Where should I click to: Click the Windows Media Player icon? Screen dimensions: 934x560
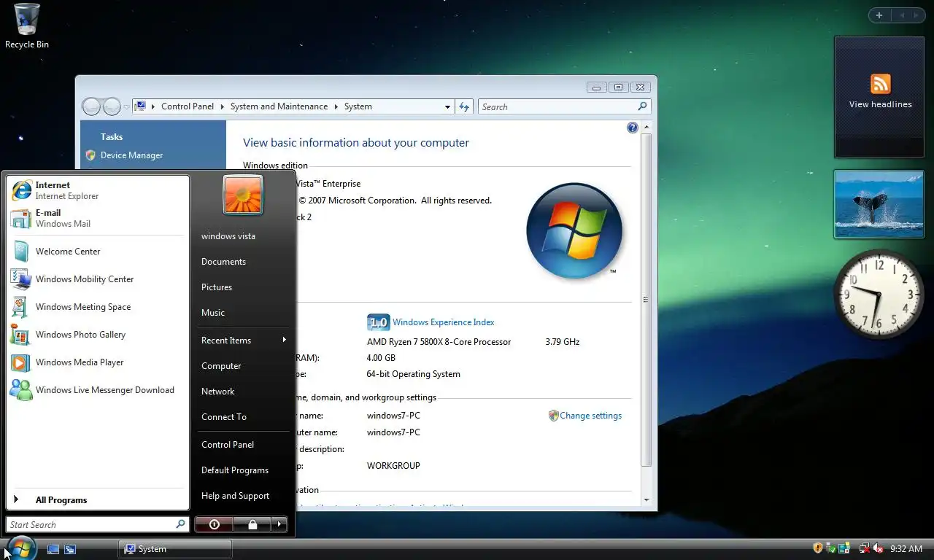[21, 362]
